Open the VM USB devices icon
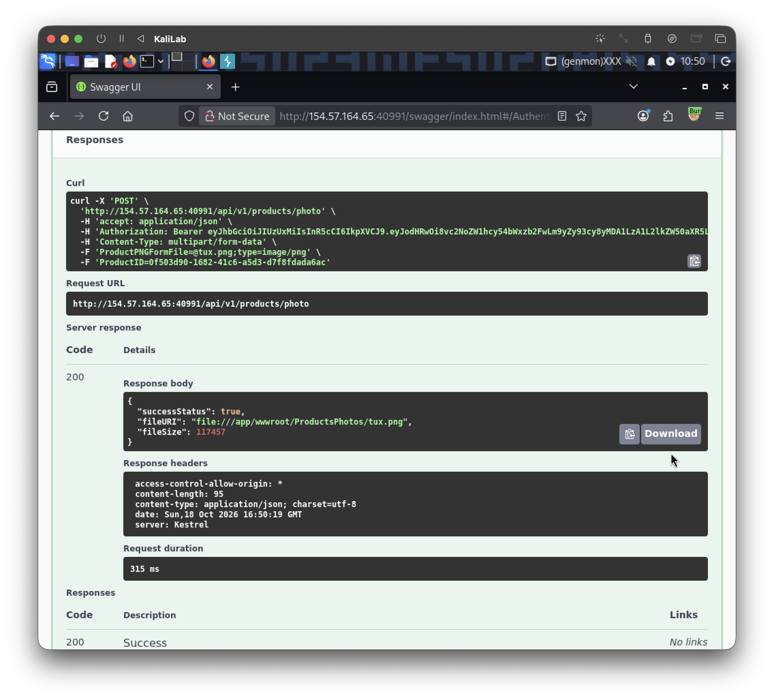This screenshot has height=700, width=774. tap(648, 39)
